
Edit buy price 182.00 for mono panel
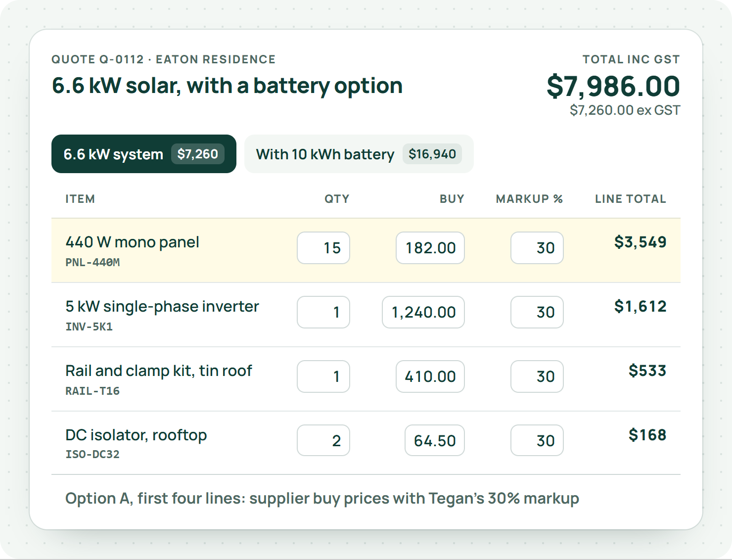click(x=430, y=248)
